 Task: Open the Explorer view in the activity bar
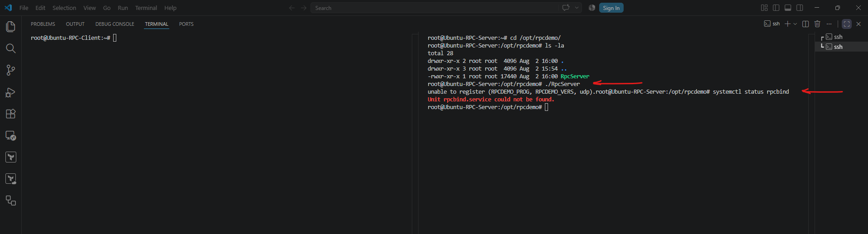[x=10, y=27]
